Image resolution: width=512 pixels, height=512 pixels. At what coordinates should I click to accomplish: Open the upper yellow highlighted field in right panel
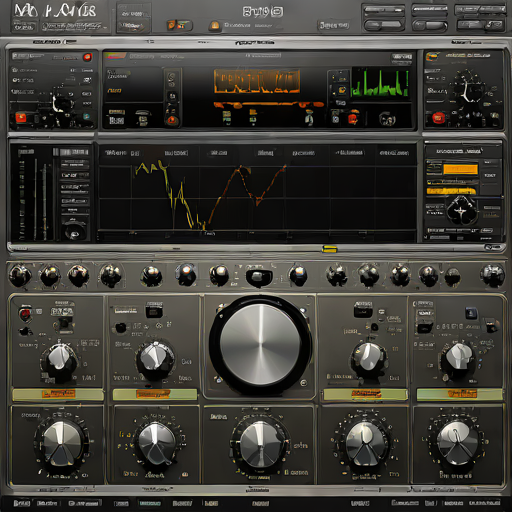460,169
